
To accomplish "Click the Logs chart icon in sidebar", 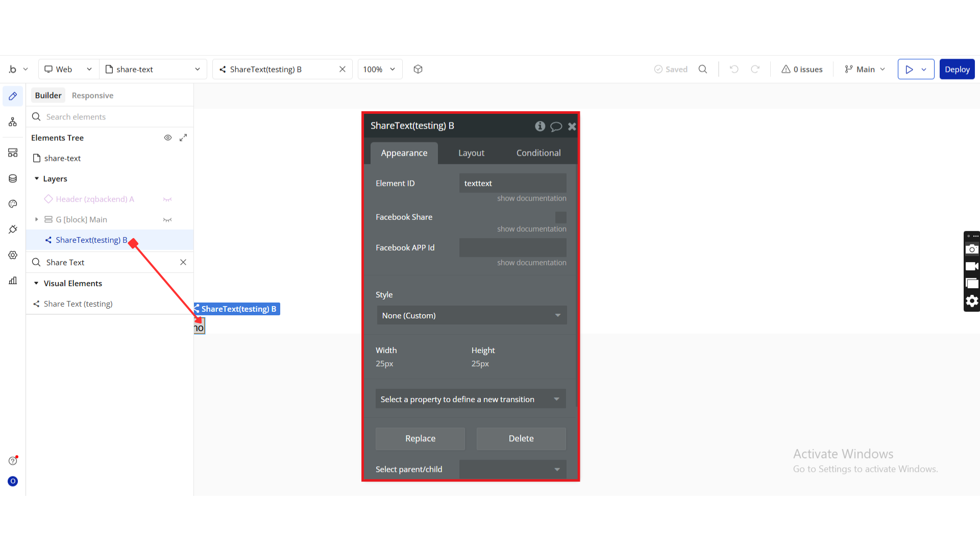I will pyautogui.click(x=13, y=281).
